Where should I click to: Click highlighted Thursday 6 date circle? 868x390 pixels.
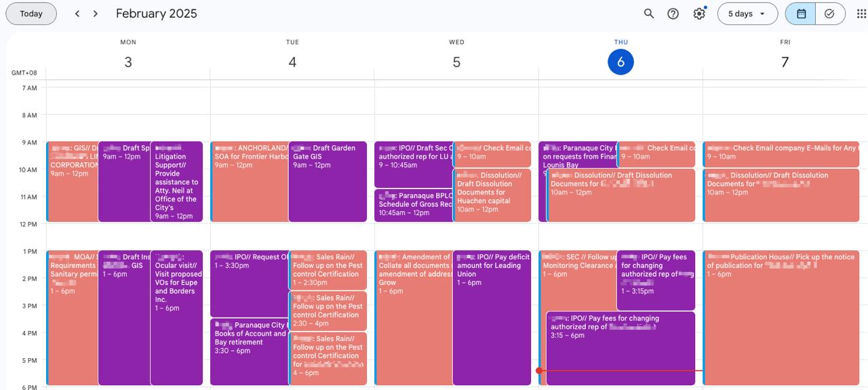coord(620,62)
